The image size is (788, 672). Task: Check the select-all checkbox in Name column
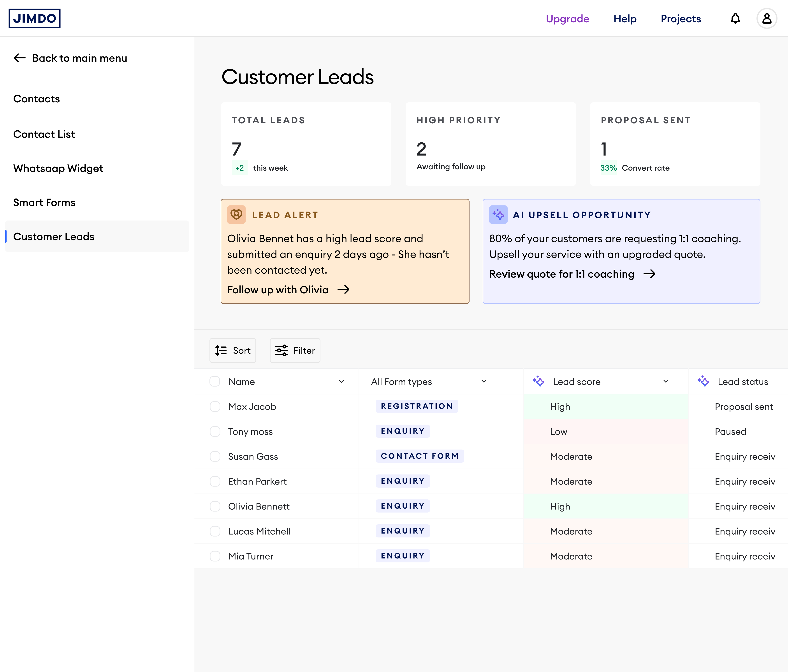(215, 381)
